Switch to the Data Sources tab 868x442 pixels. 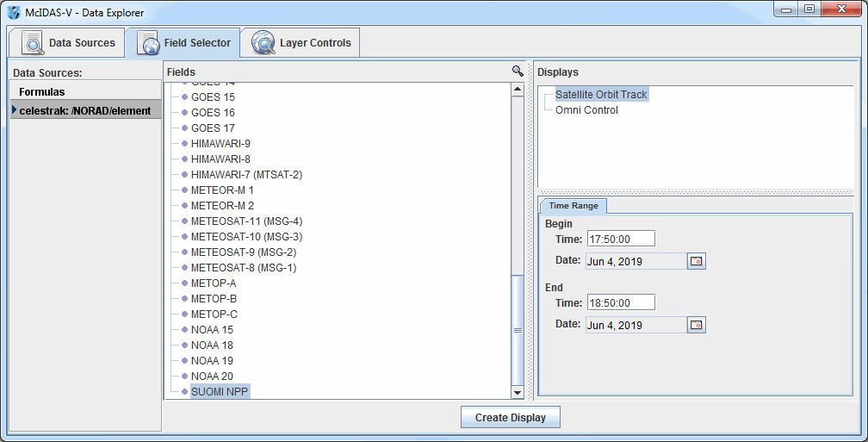click(65, 43)
